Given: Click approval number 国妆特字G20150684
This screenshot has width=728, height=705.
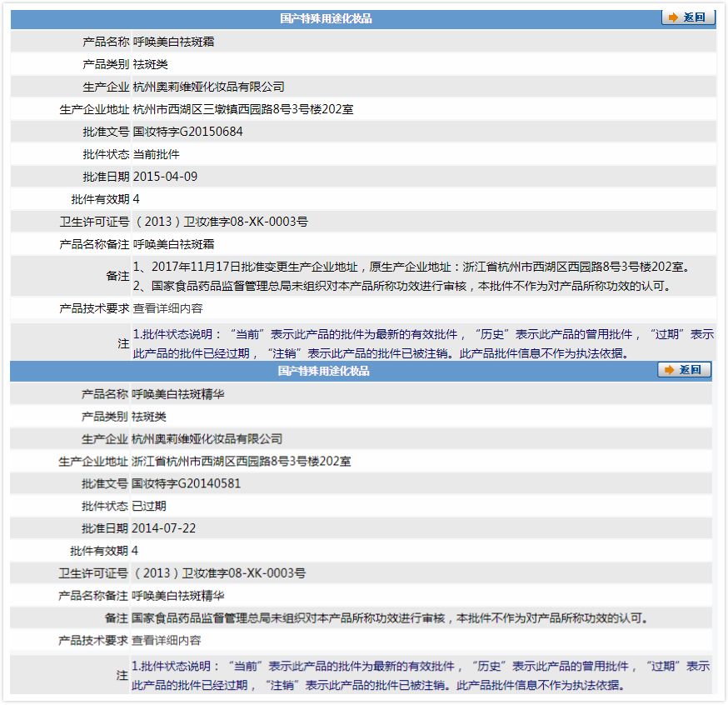Looking at the screenshot, I should (x=187, y=132).
